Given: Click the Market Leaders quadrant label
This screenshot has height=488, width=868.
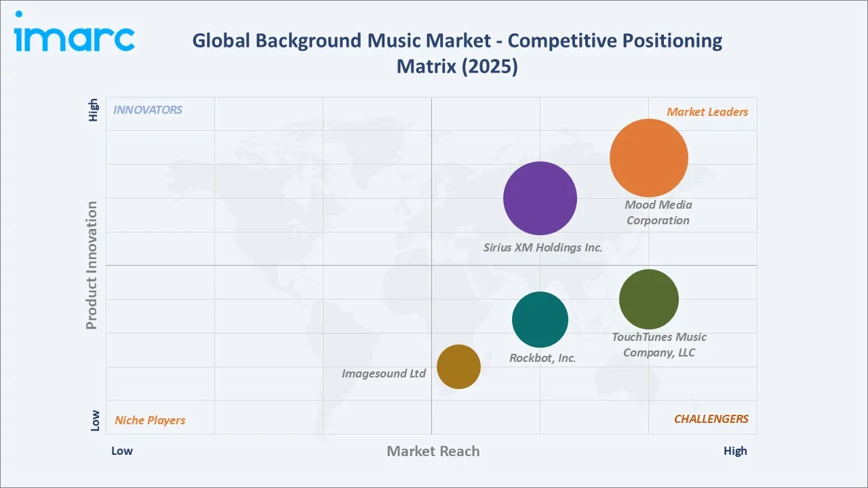Looking at the screenshot, I should (707, 112).
